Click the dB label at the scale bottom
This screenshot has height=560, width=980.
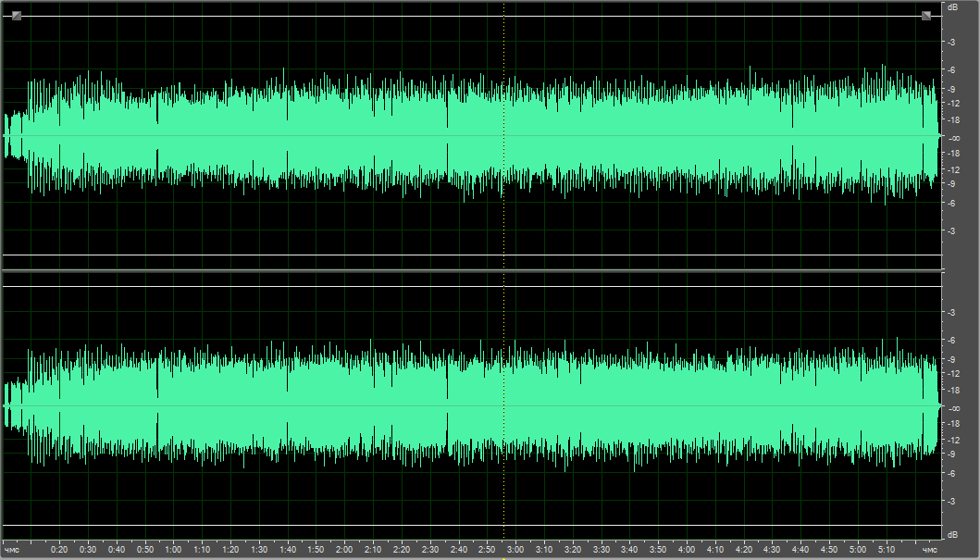click(x=952, y=534)
